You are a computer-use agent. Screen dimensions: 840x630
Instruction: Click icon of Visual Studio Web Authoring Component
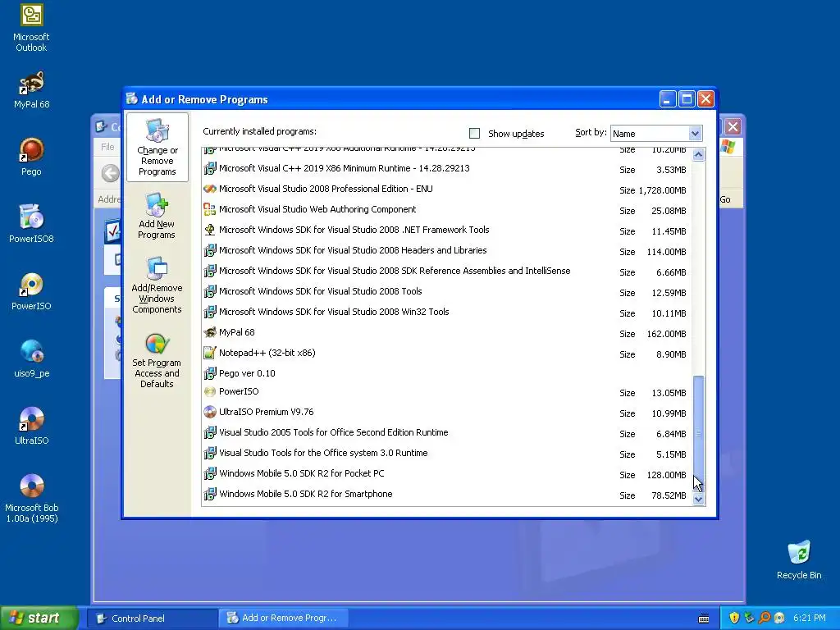coord(210,209)
